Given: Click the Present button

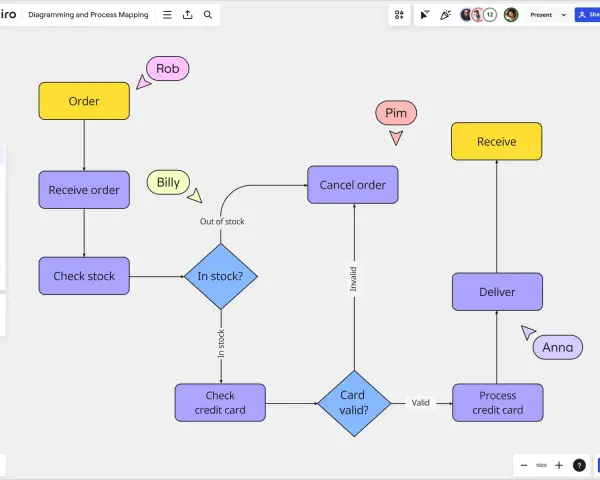Looking at the screenshot, I should [x=541, y=15].
